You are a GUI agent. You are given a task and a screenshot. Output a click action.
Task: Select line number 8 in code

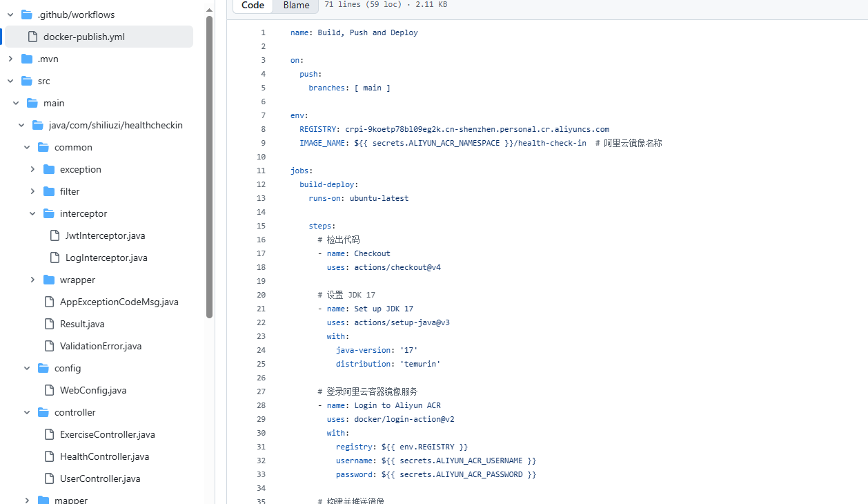click(x=263, y=129)
